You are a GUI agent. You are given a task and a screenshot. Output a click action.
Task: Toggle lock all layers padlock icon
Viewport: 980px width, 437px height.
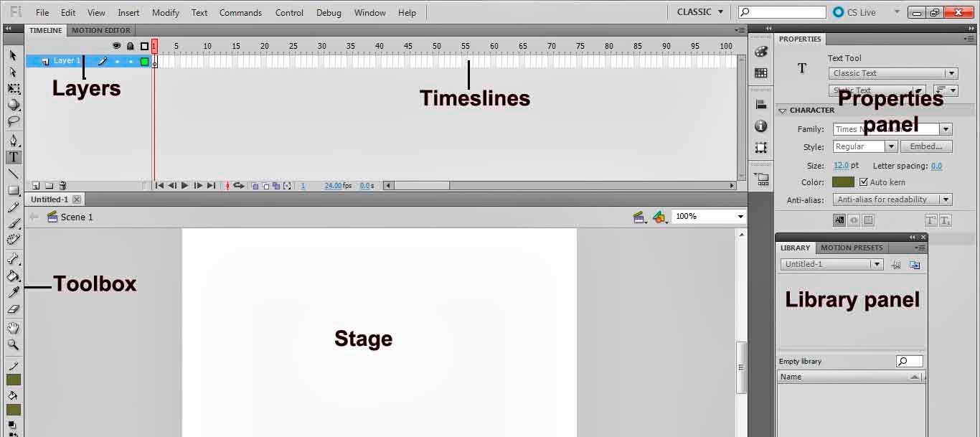click(x=131, y=46)
